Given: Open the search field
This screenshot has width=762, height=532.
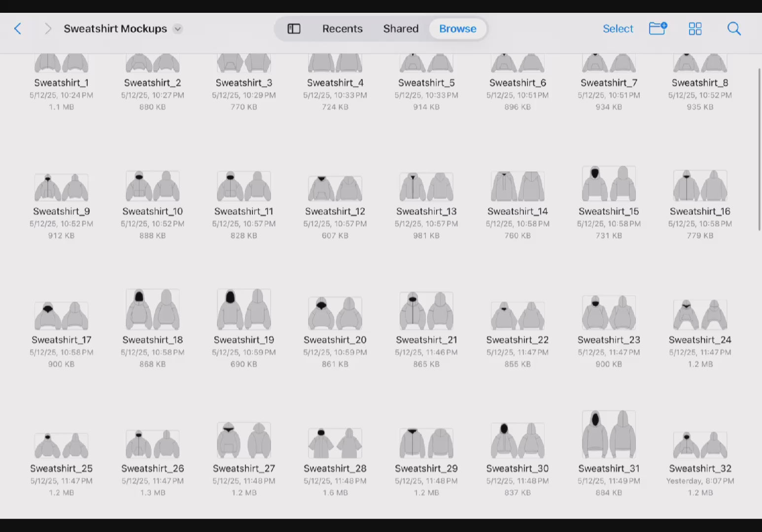Looking at the screenshot, I should (734, 29).
